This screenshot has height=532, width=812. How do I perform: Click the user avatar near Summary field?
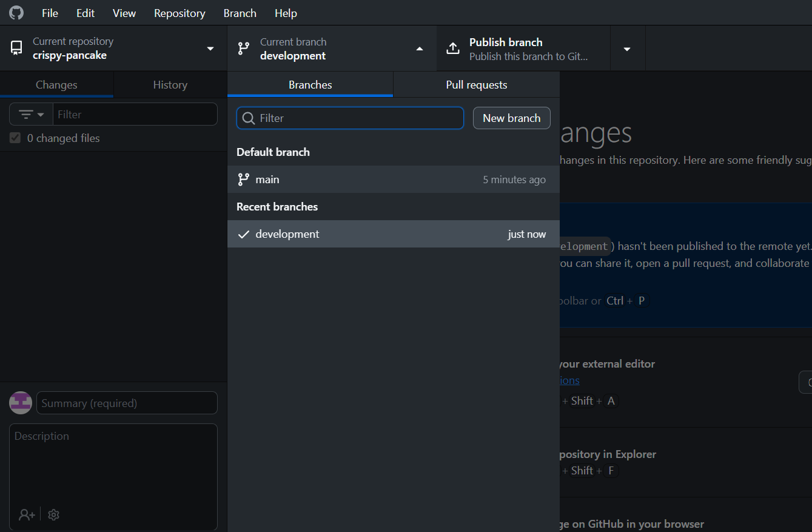21,403
